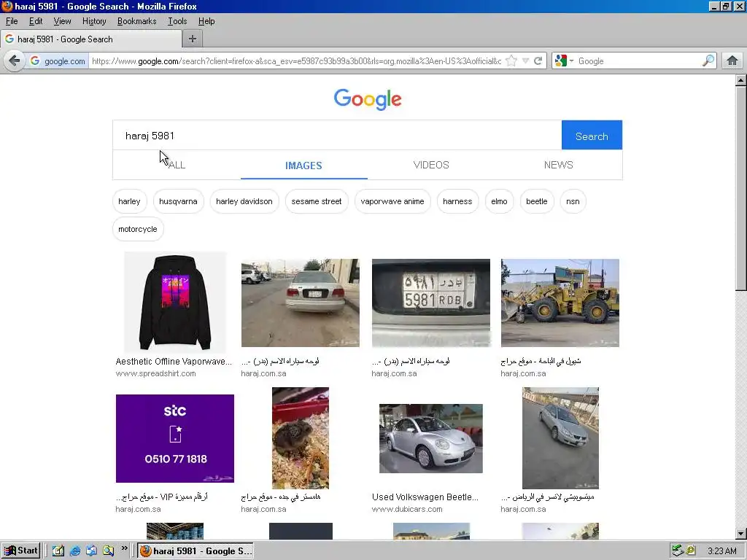Open the black vaporwave hoodie image
747x560 pixels.
tap(175, 302)
